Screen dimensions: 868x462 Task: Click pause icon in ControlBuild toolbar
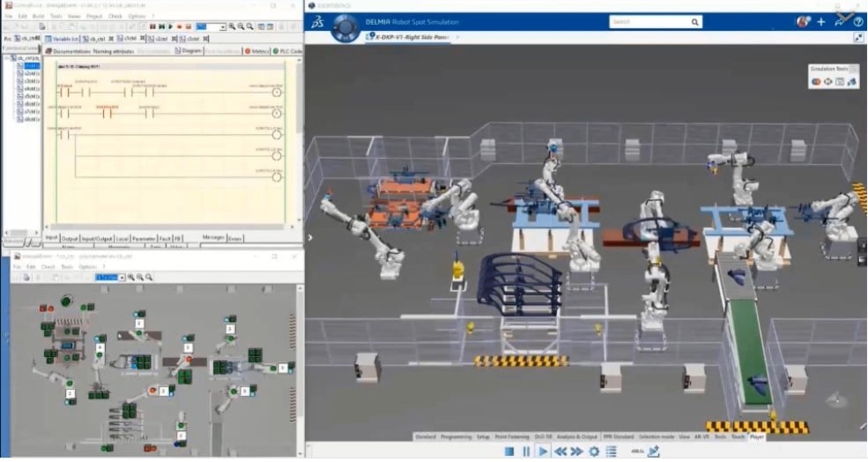(152, 26)
